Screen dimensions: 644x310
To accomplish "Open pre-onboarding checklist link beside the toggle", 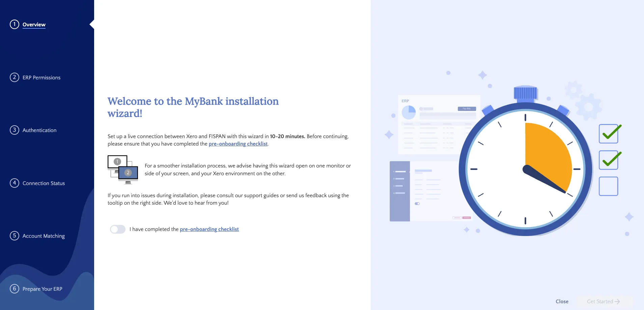I will click(x=209, y=229).
